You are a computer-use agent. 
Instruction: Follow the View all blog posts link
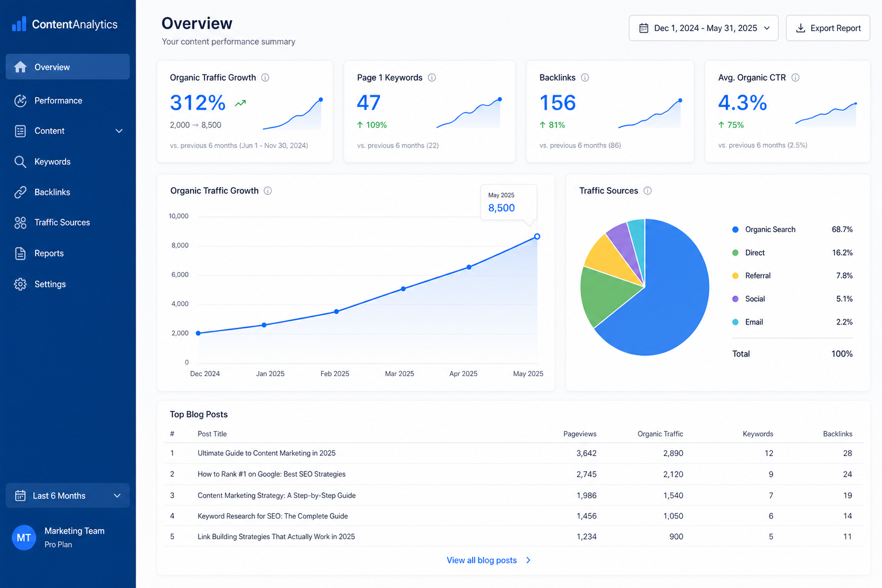(489, 560)
